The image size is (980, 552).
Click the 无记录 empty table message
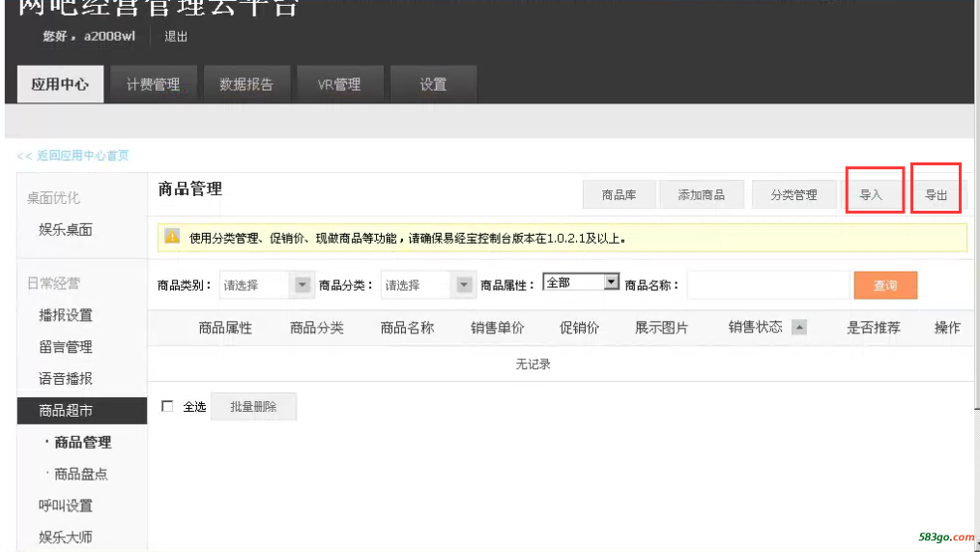tap(533, 363)
